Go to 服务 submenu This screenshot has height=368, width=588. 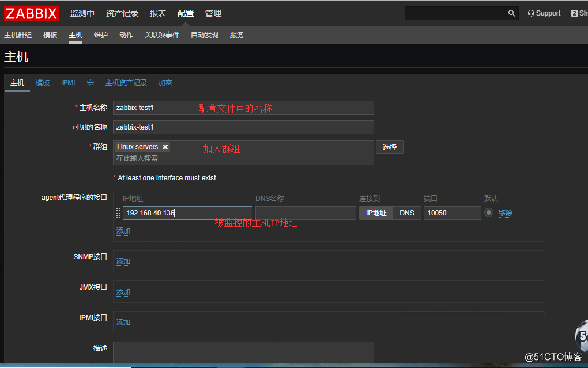[x=236, y=35]
